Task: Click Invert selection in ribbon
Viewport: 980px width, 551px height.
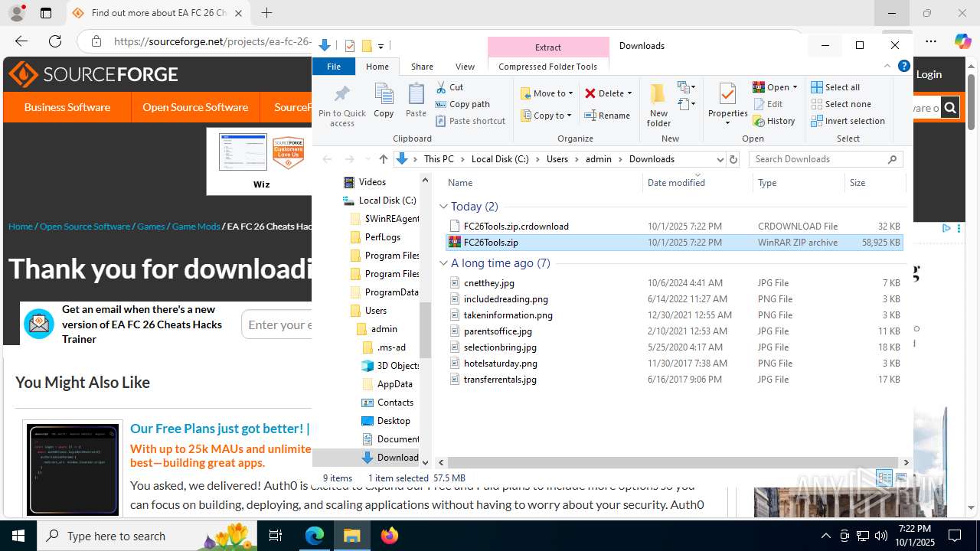Action: tap(848, 121)
